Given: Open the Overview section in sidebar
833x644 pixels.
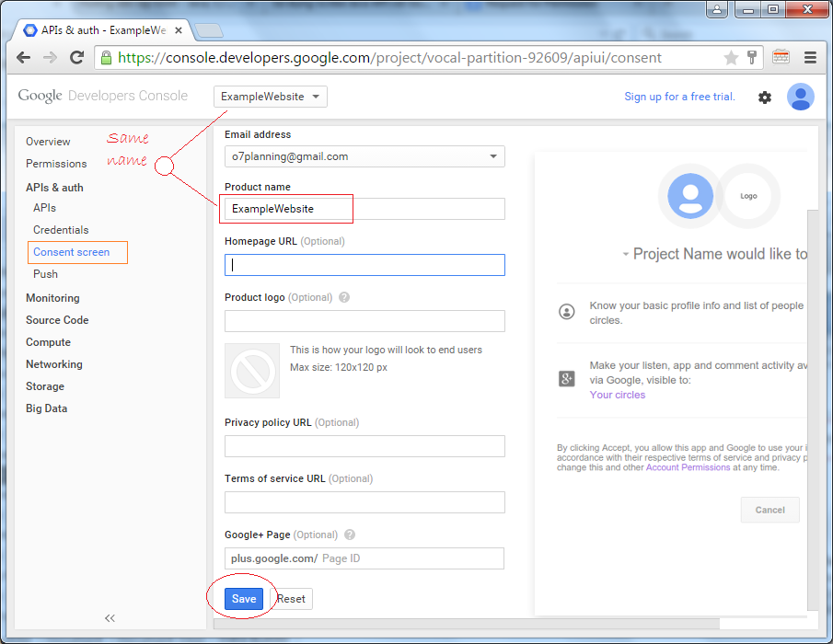Looking at the screenshot, I should pyautogui.click(x=48, y=142).
